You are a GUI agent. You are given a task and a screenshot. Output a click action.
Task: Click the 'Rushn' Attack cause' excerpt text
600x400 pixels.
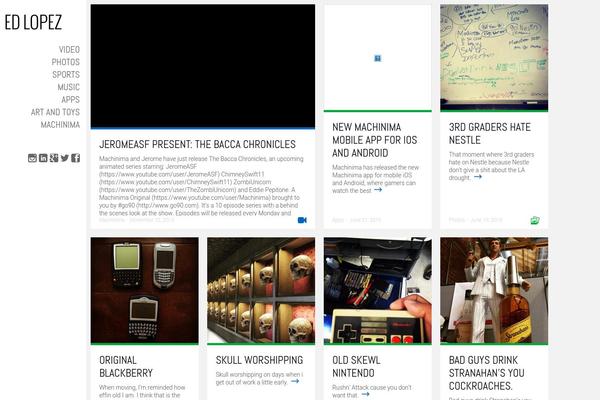[372, 391]
